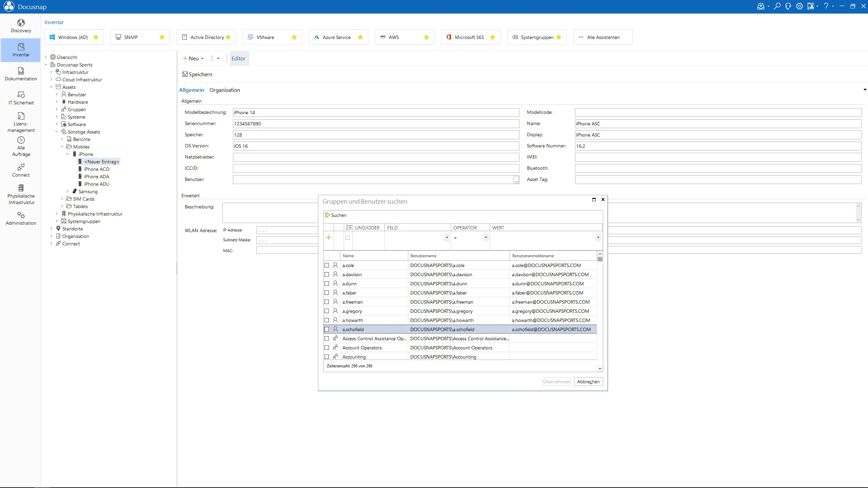Check the a.cole user checkbox

(x=327, y=265)
